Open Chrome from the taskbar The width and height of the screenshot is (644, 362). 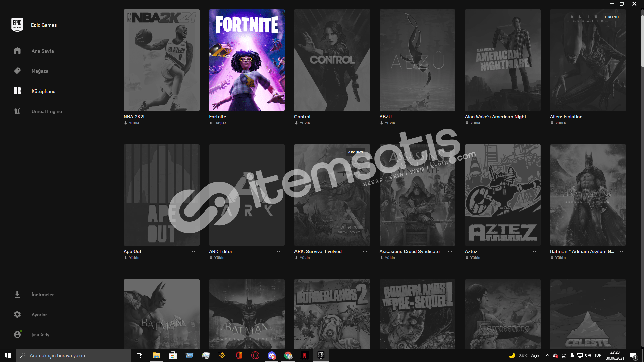pos(288,355)
